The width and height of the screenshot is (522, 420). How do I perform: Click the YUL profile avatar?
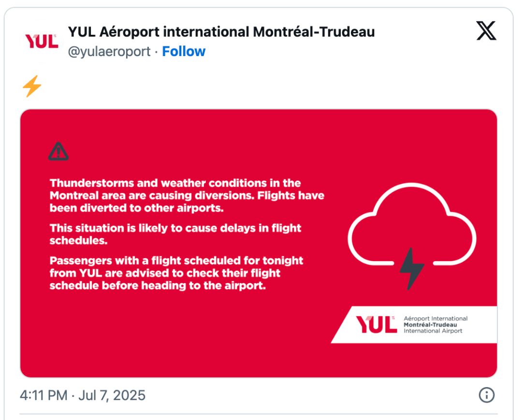click(41, 41)
